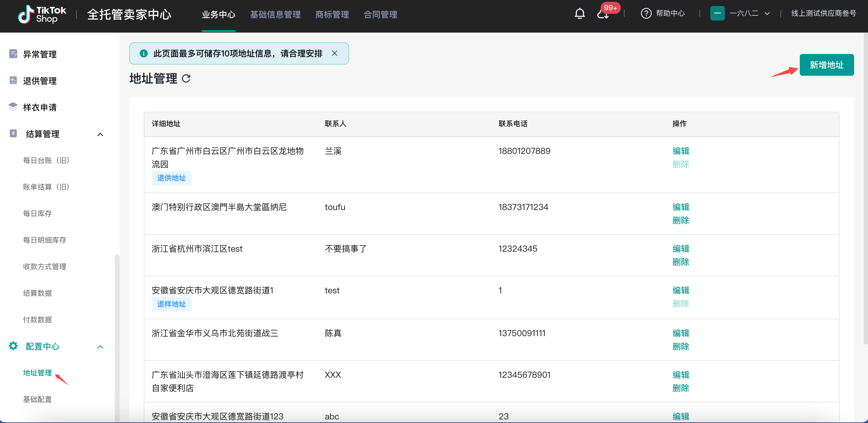Click 线上测试供应商叁号 account name
The image size is (868, 423).
pos(824,14)
